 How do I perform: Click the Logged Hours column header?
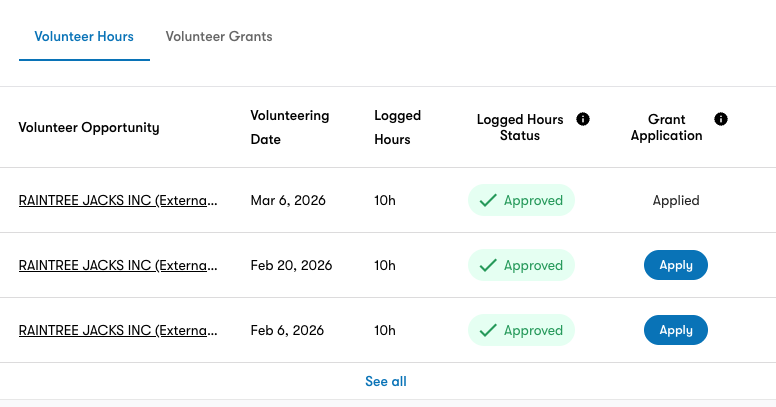pyautogui.click(x=397, y=127)
